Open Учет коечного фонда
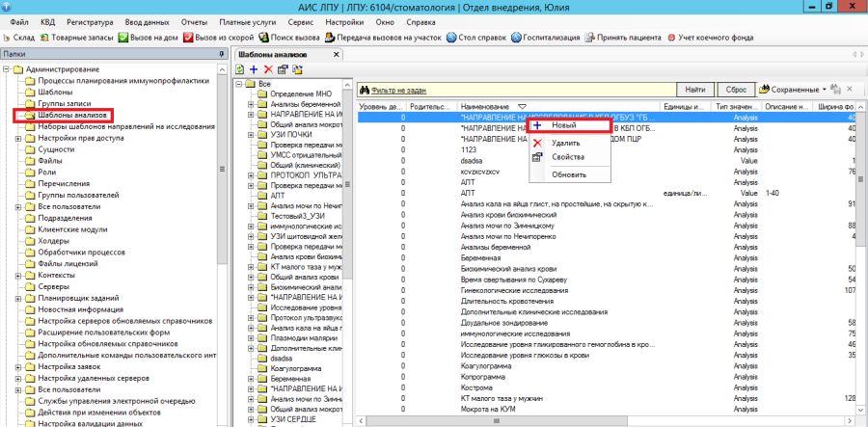This screenshot has width=868, height=427. coord(711,38)
